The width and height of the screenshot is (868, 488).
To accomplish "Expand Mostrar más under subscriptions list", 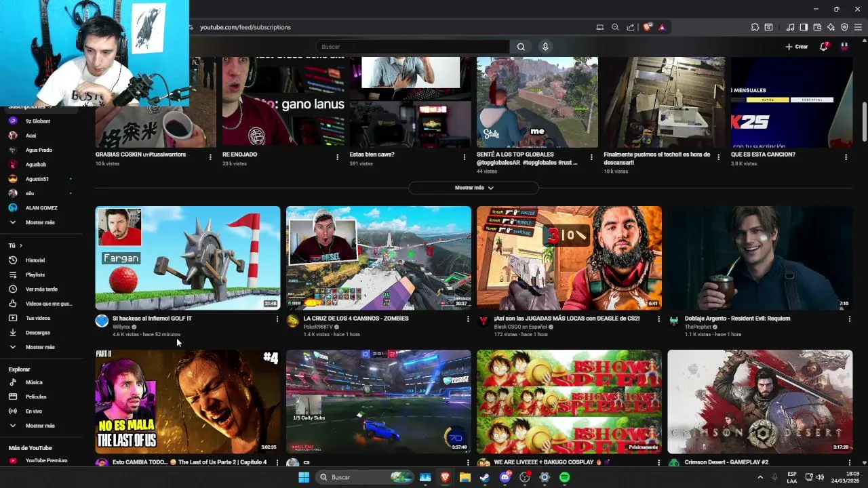I will 40,222.
